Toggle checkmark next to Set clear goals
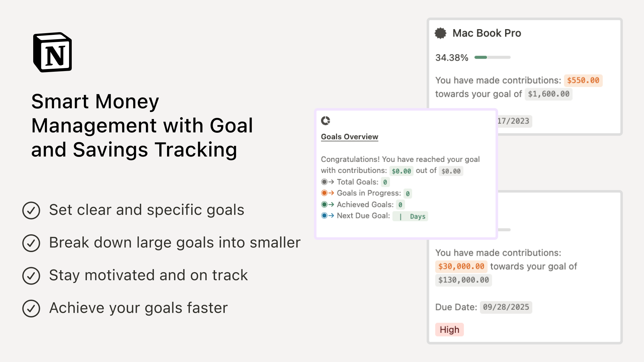Viewport: 644px width, 362px height. click(x=31, y=210)
